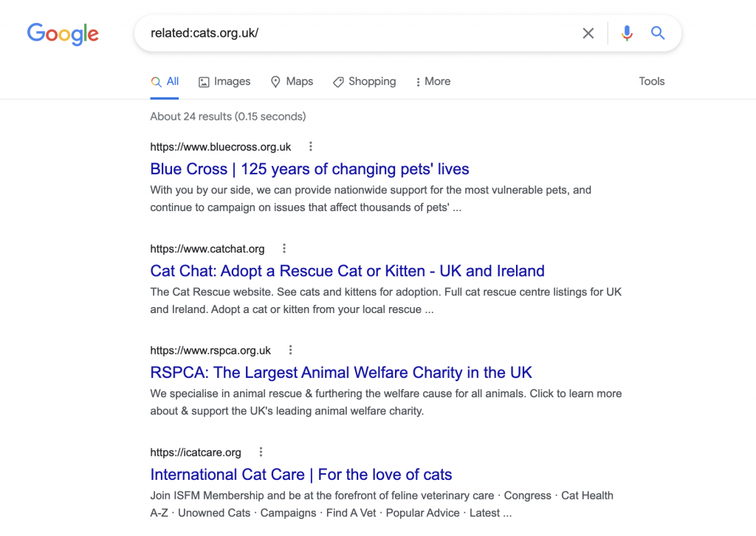Open International Cat Care result link

coord(301,474)
